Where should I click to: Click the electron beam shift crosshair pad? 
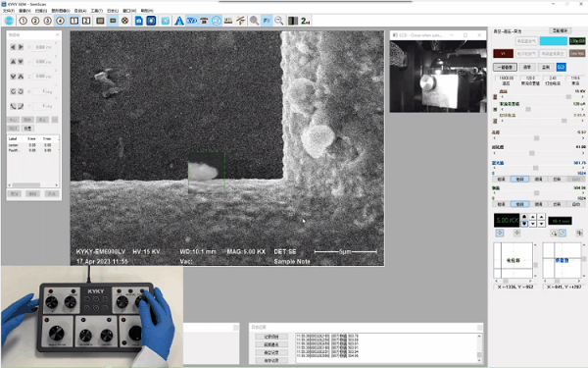[x=513, y=261]
